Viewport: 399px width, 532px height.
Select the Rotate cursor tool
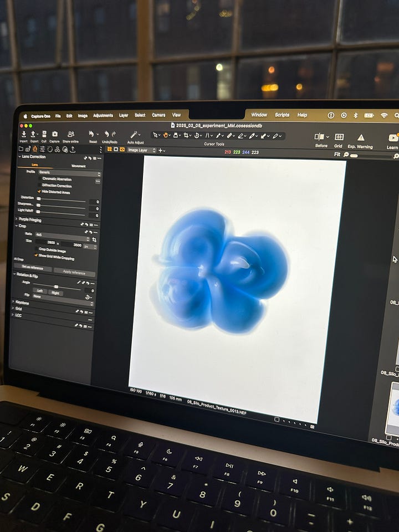click(x=196, y=136)
